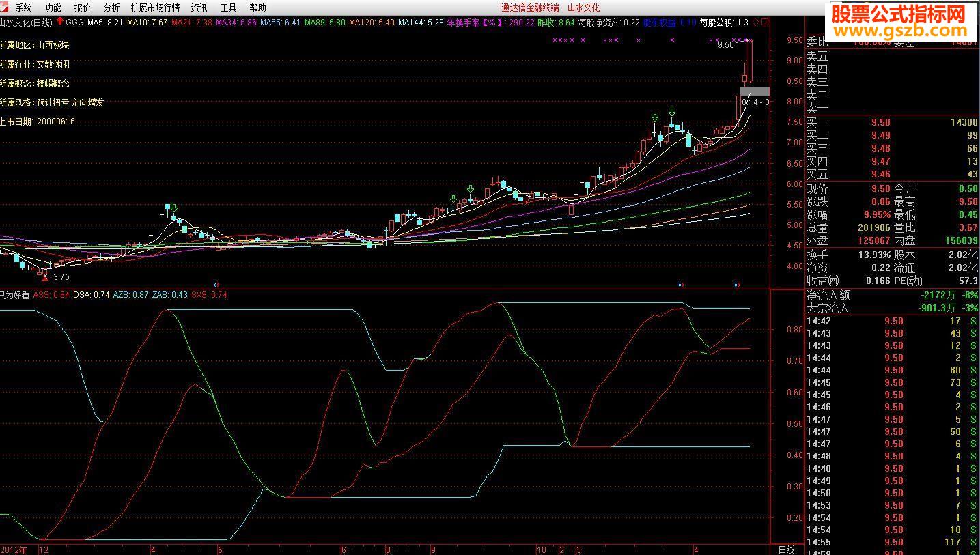Click the 买四 bid row at 9.47
This screenshot has height=555, width=980.
892,162
